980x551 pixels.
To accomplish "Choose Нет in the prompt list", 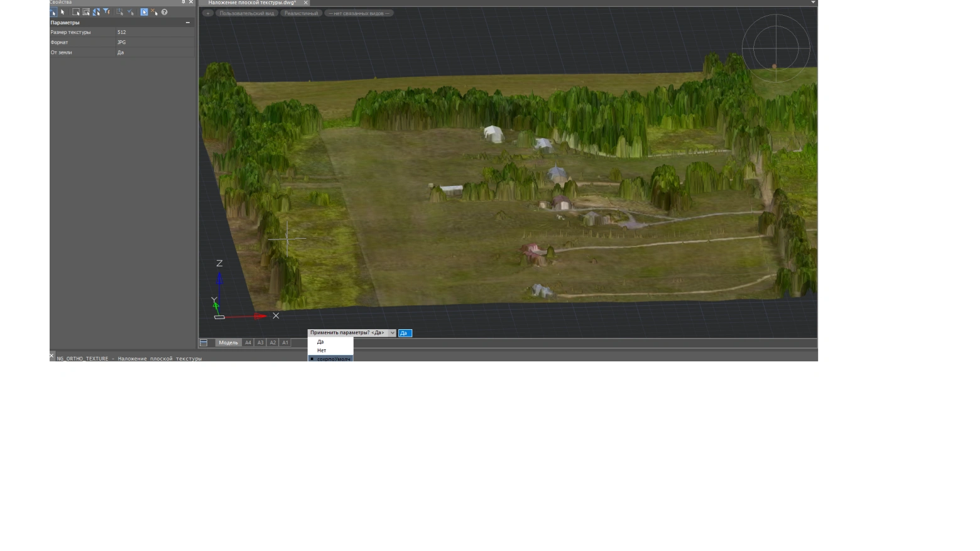I will [322, 350].
